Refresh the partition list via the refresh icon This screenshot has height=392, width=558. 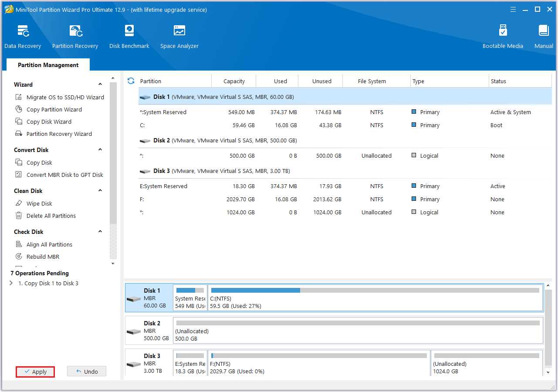click(x=131, y=81)
